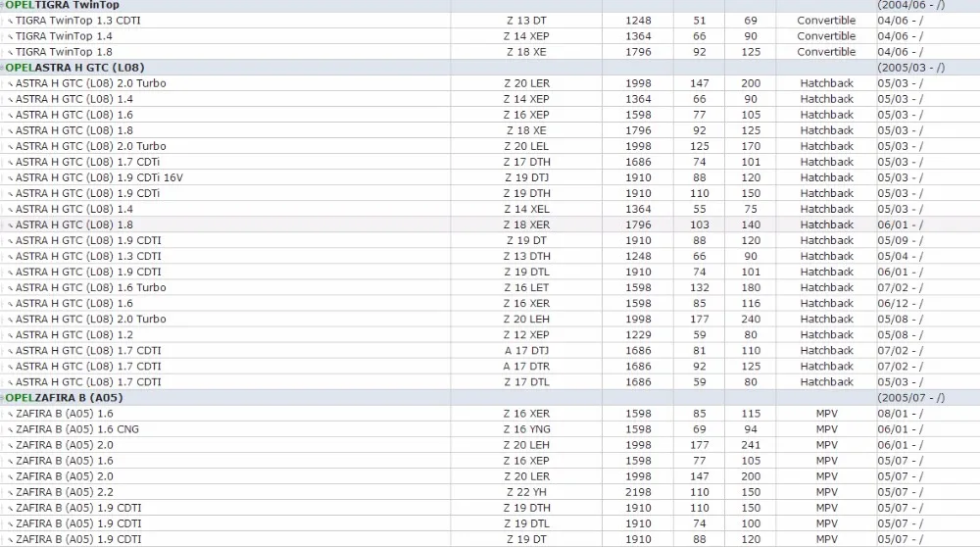
Task: Click arrow icon beside ZAFIRA B 1.6 CNG
Action: click(x=10, y=430)
